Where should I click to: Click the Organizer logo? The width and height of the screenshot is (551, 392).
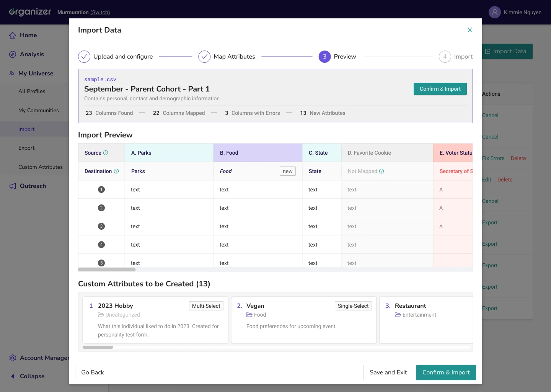point(30,12)
